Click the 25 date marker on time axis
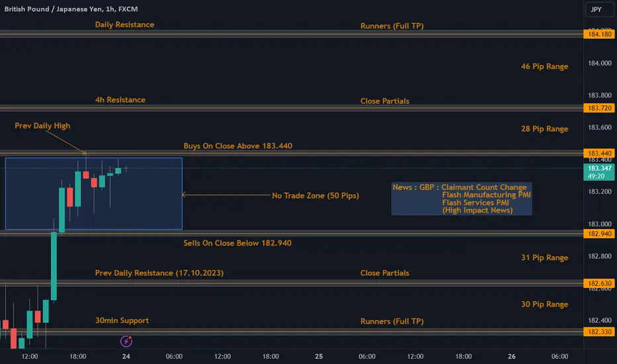617x364 pixels. coord(318,356)
